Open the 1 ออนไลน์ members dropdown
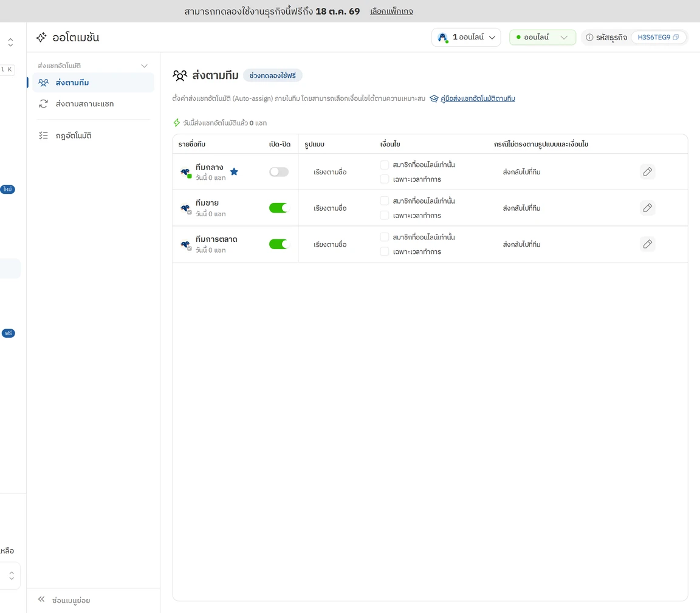 pos(466,37)
